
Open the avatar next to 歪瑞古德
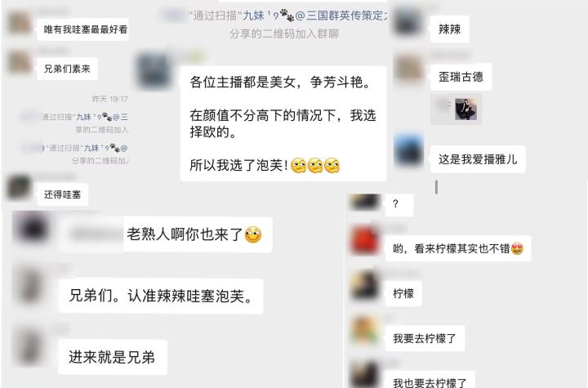(408, 68)
